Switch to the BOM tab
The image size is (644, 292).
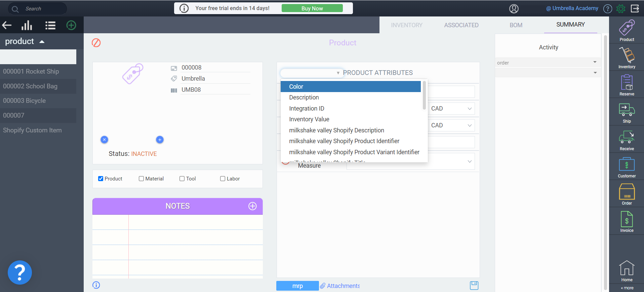516,25
